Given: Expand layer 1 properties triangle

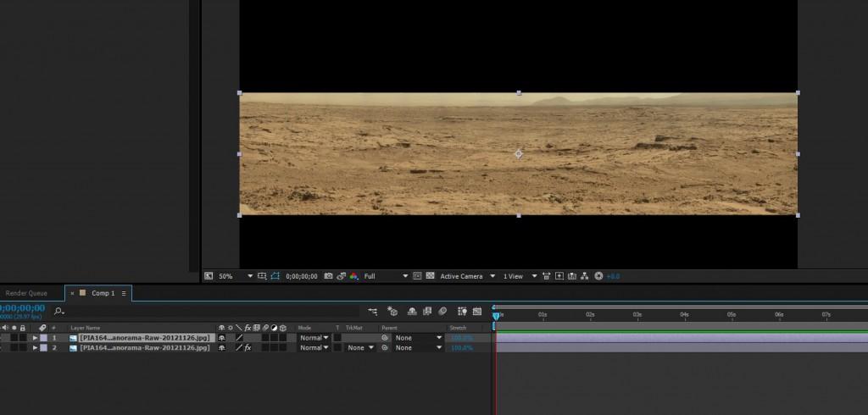Looking at the screenshot, I should [35, 337].
